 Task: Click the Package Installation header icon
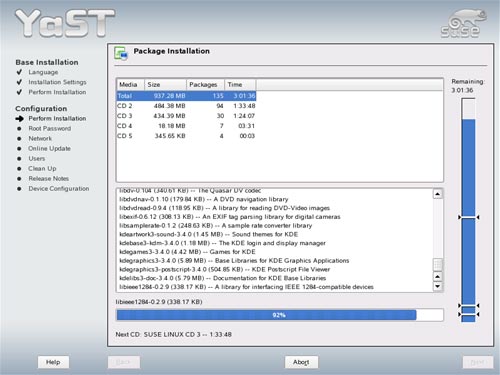[x=121, y=54]
